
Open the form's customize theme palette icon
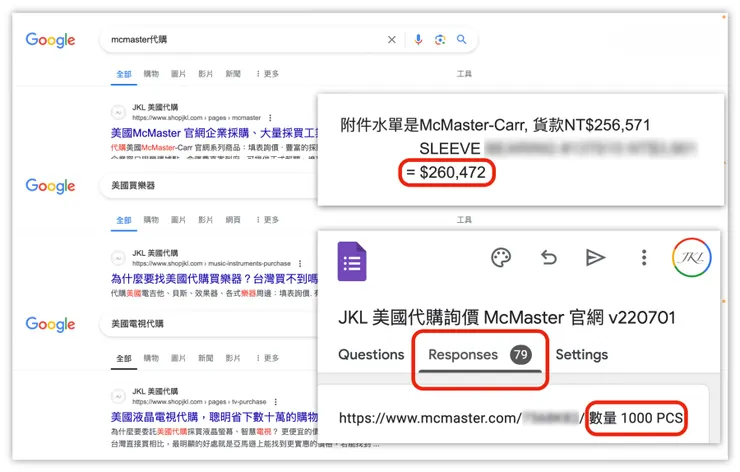[501, 258]
